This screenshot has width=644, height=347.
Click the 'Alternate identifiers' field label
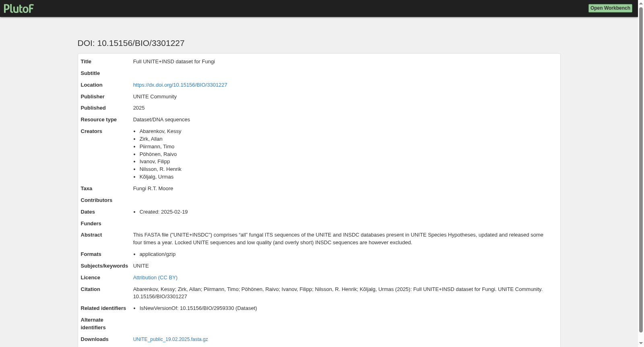pos(93,324)
